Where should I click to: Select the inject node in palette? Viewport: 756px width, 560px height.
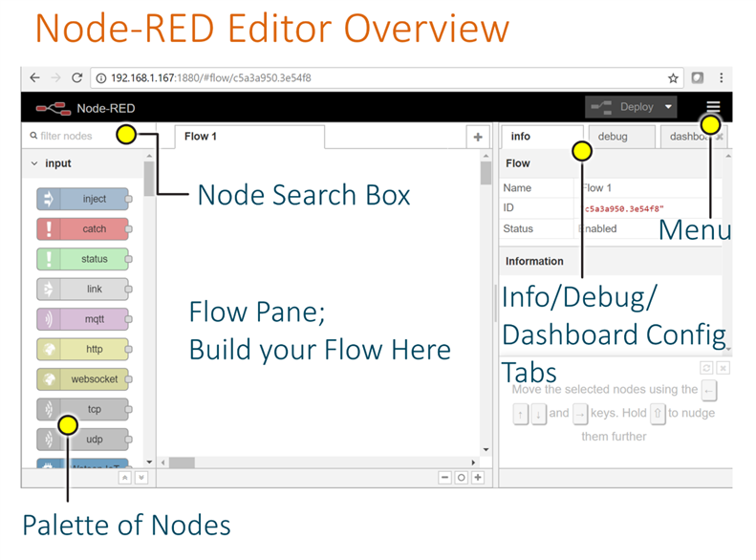point(84,199)
